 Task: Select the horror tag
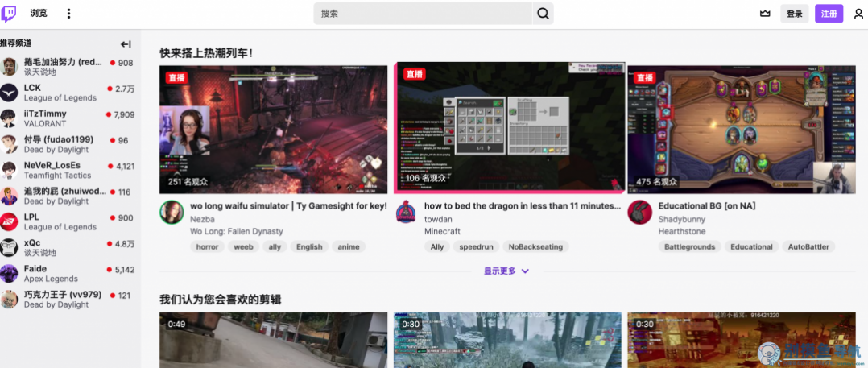(x=208, y=246)
